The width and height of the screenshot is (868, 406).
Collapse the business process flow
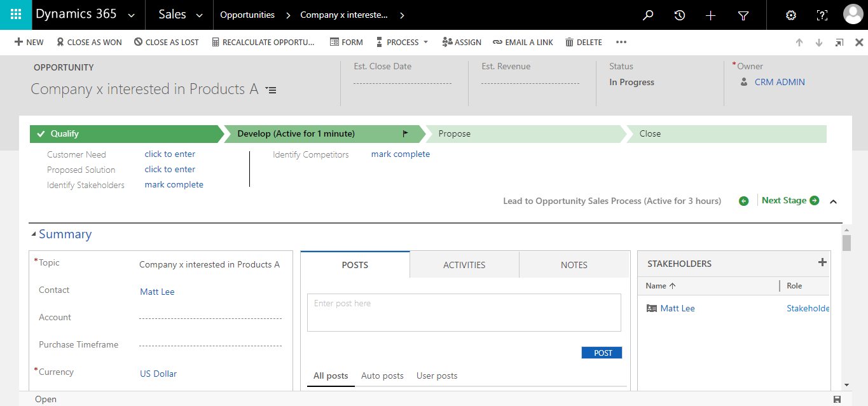point(834,201)
